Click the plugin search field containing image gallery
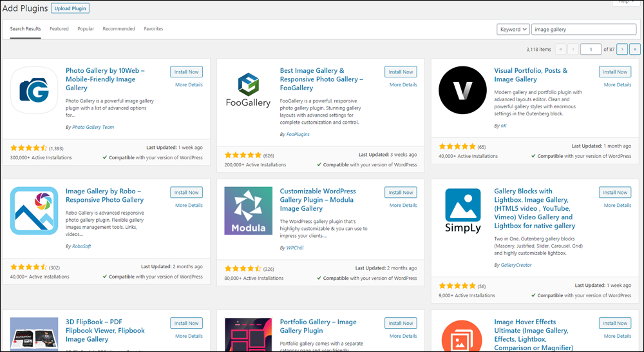 (x=583, y=29)
